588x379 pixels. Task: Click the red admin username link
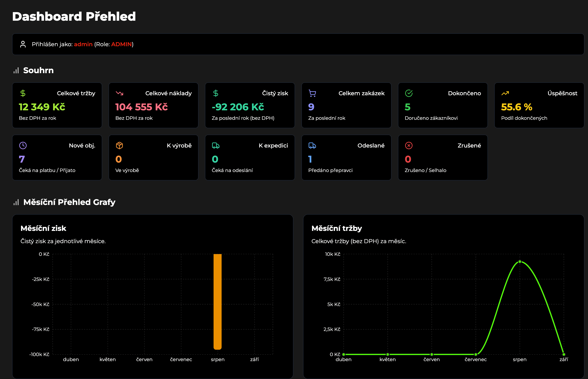pos(83,44)
